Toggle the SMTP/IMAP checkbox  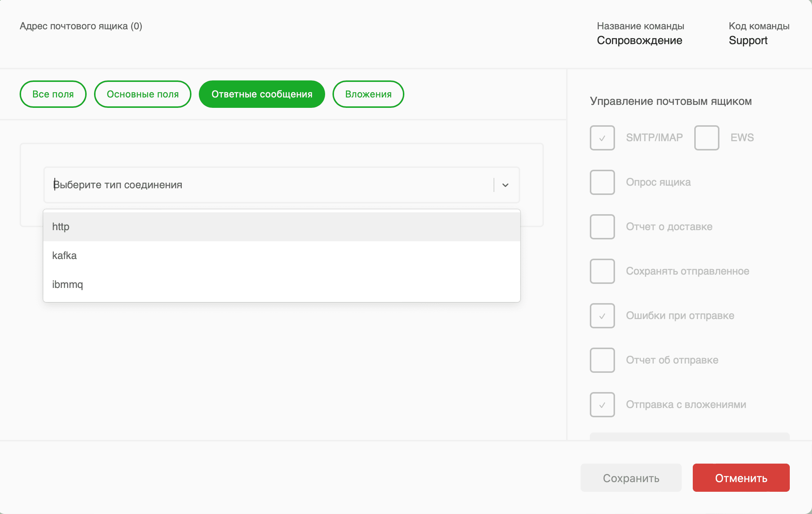coord(602,138)
